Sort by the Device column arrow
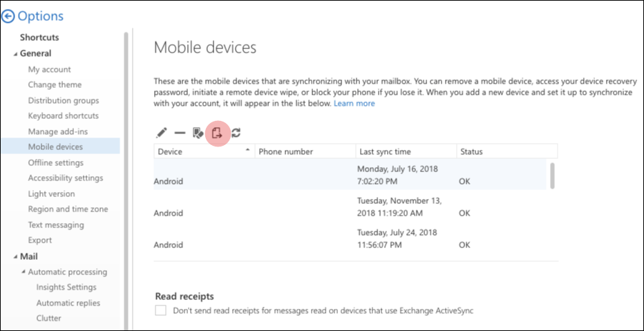Viewport: 644px width, 331px height. [x=247, y=150]
